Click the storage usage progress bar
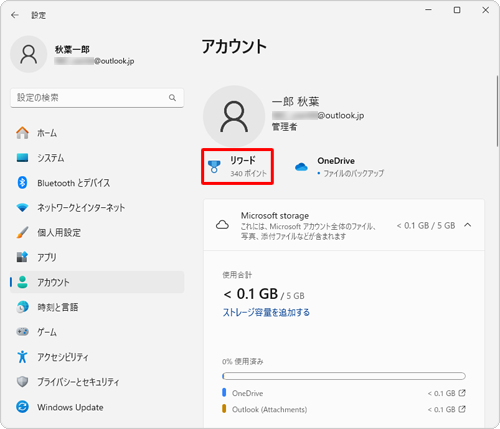Viewport: 500px width, 429px height. coord(344,376)
